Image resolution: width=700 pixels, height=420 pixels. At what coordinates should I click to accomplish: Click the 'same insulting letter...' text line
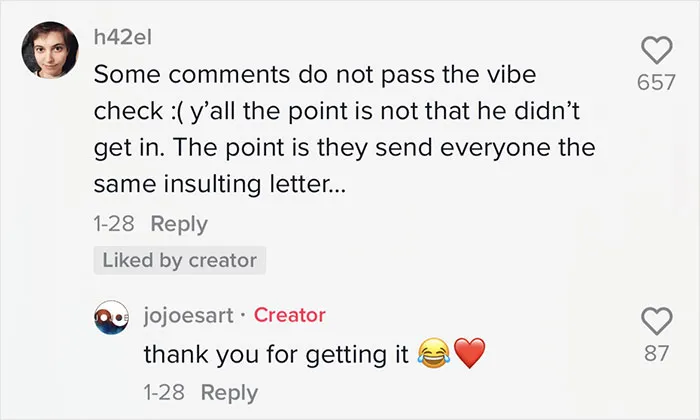click(220, 184)
